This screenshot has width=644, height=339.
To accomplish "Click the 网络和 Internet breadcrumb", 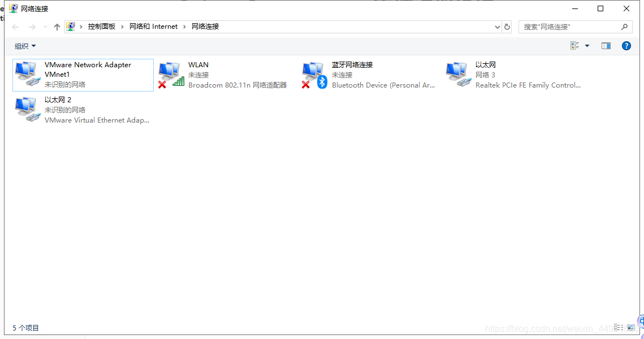I will click(x=153, y=27).
